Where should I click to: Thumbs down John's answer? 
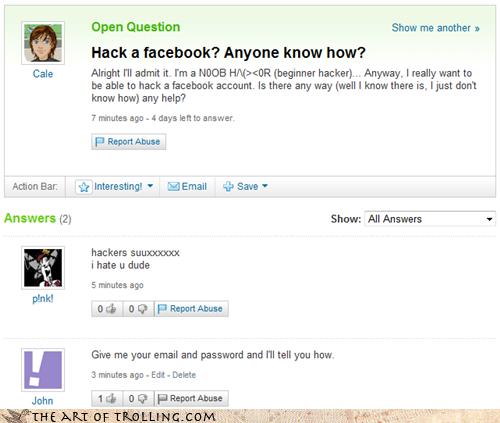click(142, 399)
